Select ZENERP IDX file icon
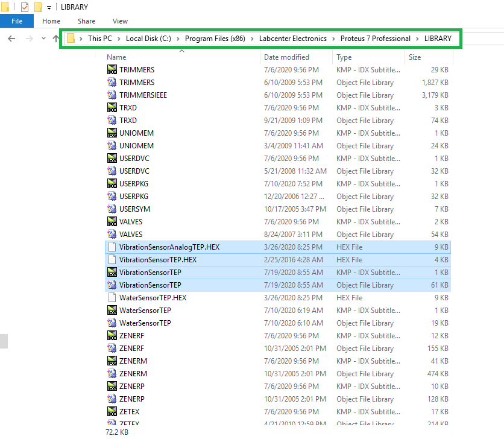 [112, 387]
